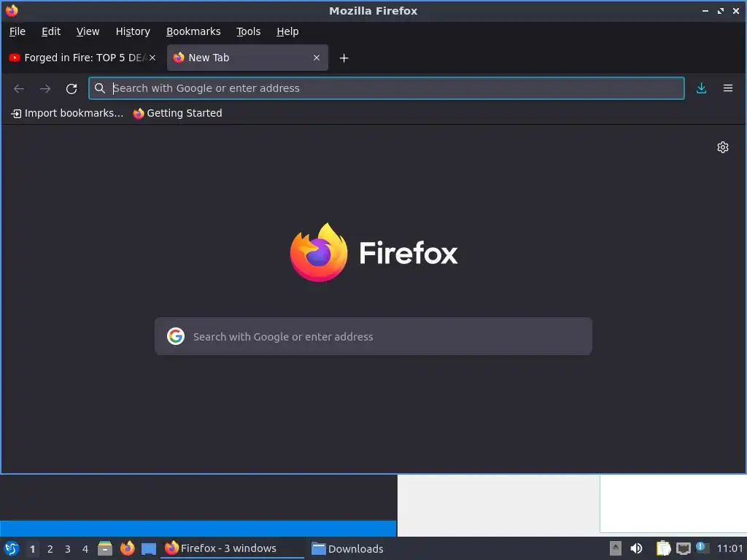Open the File menu
The width and height of the screenshot is (747, 560).
[x=18, y=31]
